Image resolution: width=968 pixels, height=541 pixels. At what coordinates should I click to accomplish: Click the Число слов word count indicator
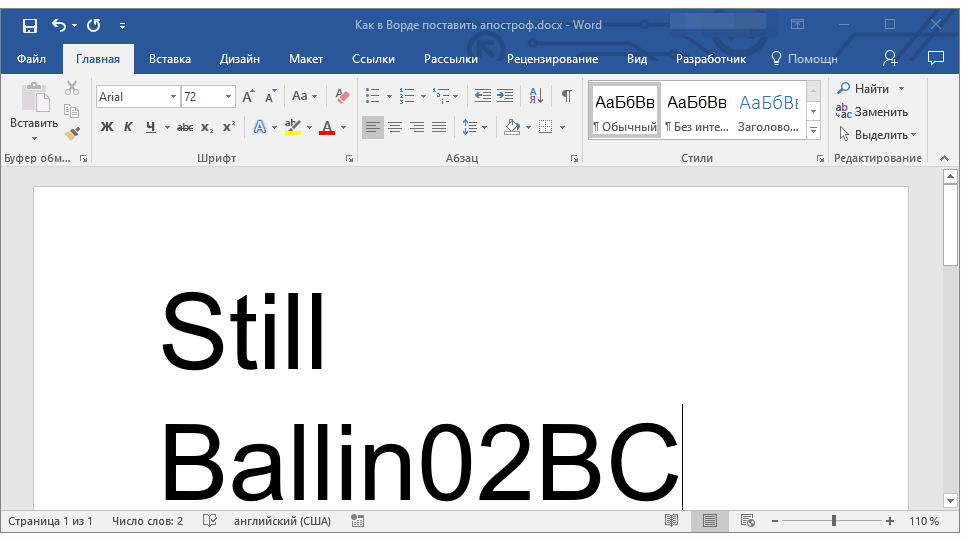pyautogui.click(x=148, y=521)
